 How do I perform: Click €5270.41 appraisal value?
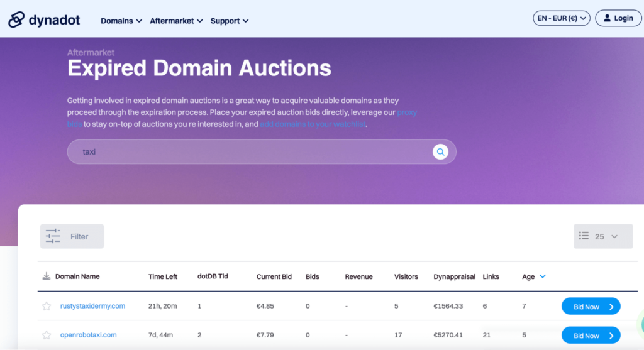(448, 335)
